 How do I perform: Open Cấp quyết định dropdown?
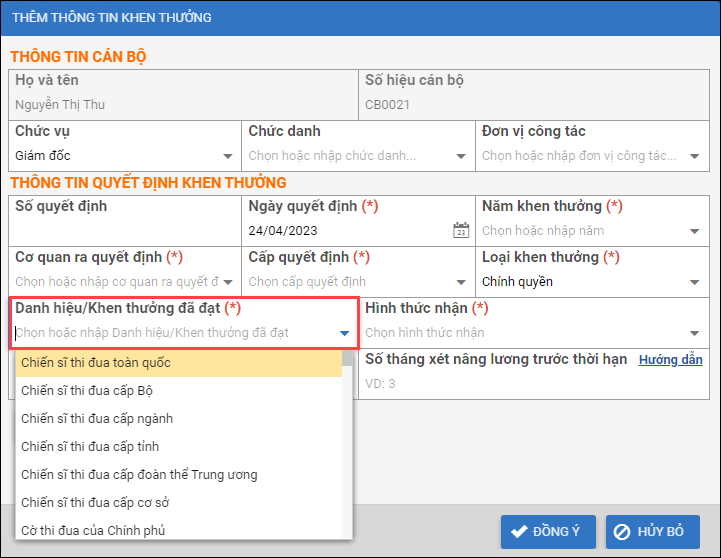coord(461,282)
